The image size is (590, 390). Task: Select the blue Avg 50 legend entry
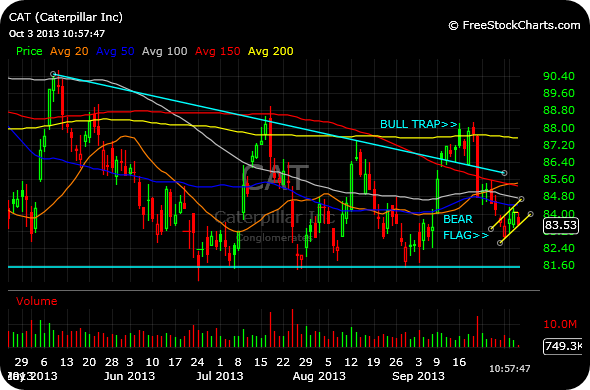click(x=115, y=51)
